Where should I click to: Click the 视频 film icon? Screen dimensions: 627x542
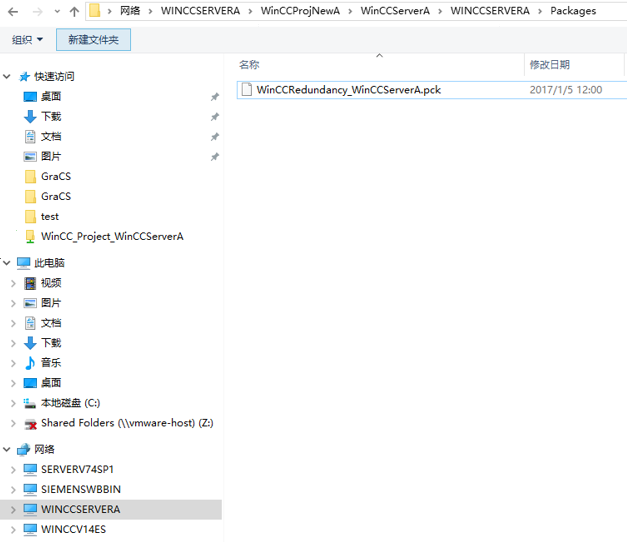coord(30,283)
